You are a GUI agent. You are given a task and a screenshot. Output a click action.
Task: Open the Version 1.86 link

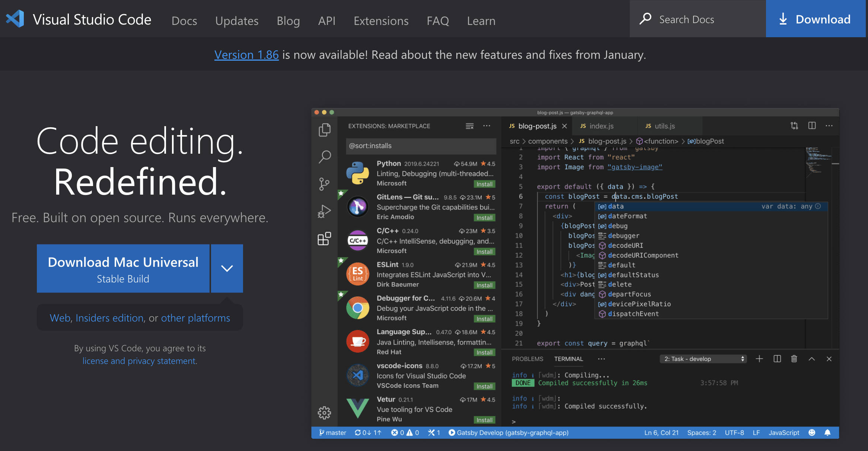point(246,55)
